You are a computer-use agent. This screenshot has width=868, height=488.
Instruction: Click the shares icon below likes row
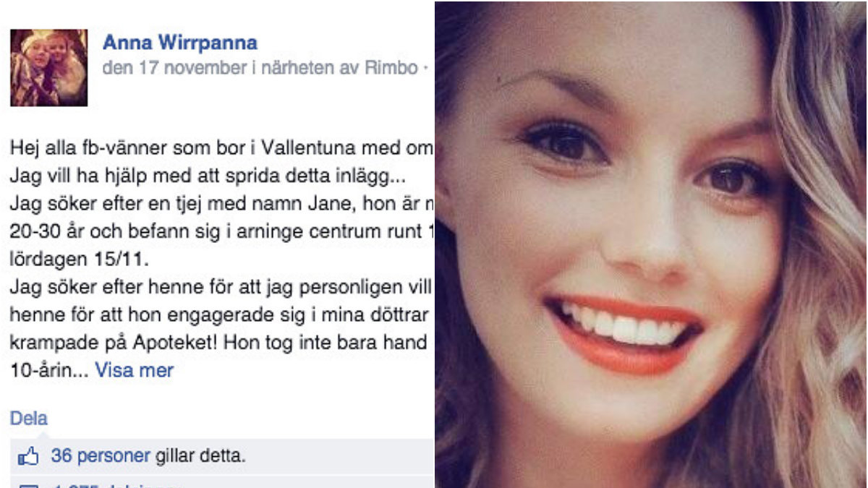click(x=27, y=484)
